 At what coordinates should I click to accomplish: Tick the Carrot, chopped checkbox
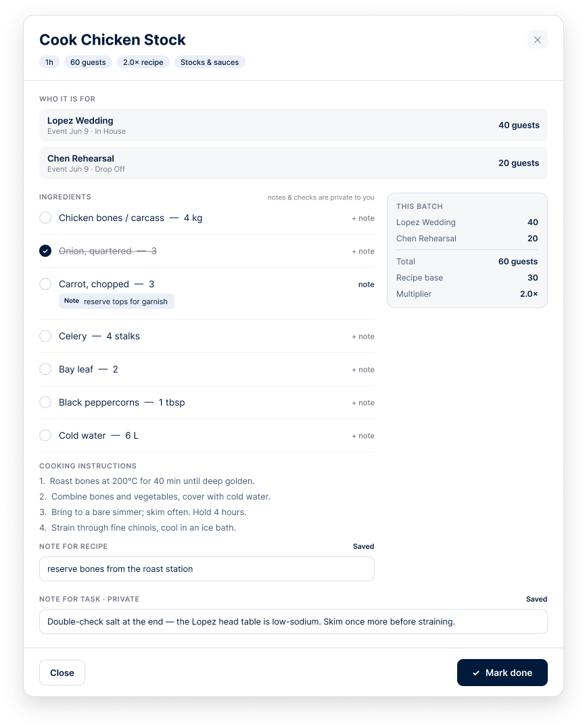45,284
